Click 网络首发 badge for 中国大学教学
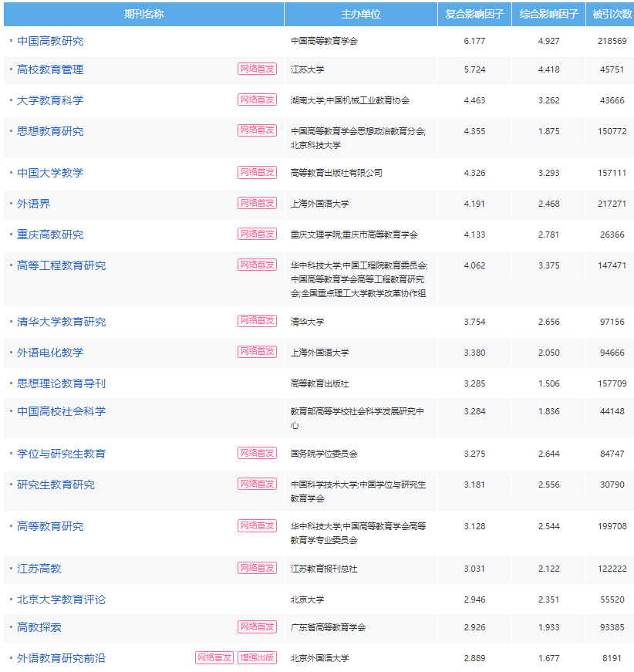The height and width of the screenshot is (672, 634). [x=257, y=172]
